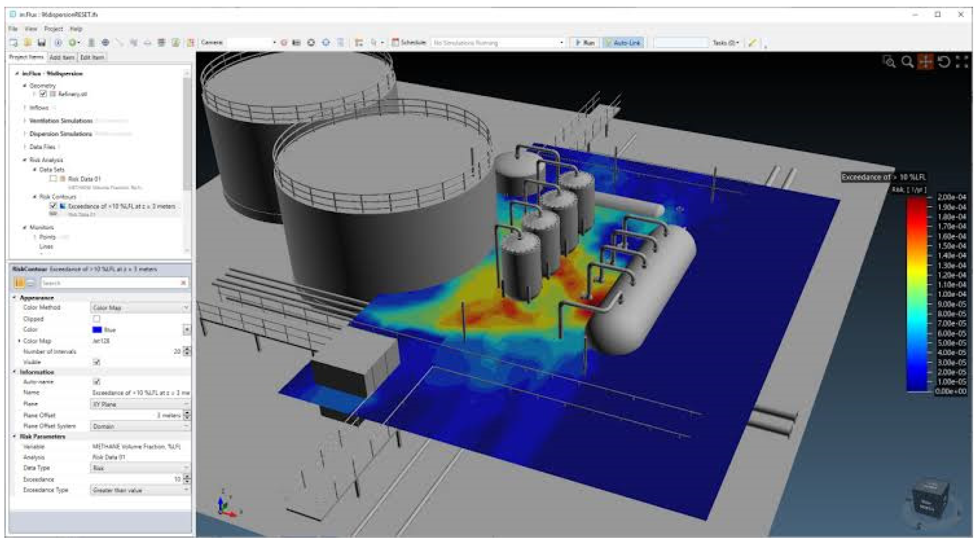
Task: Open the Exceedance Type dropdown
Action: [140, 490]
